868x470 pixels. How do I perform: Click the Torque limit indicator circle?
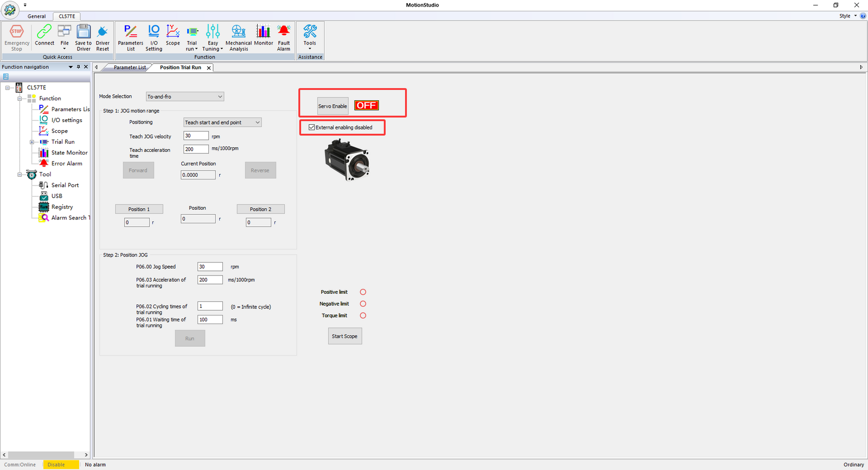[x=363, y=316]
